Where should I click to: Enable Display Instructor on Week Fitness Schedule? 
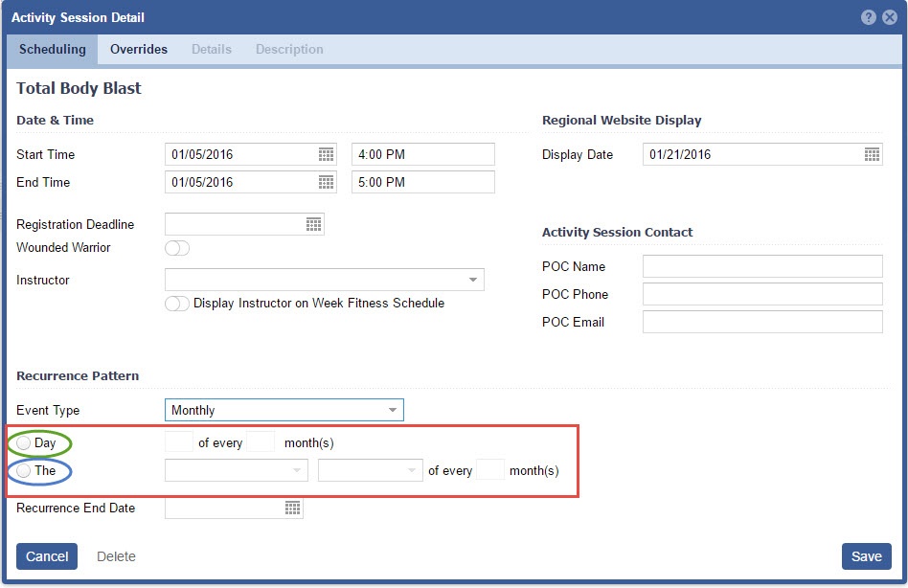point(177,304)
